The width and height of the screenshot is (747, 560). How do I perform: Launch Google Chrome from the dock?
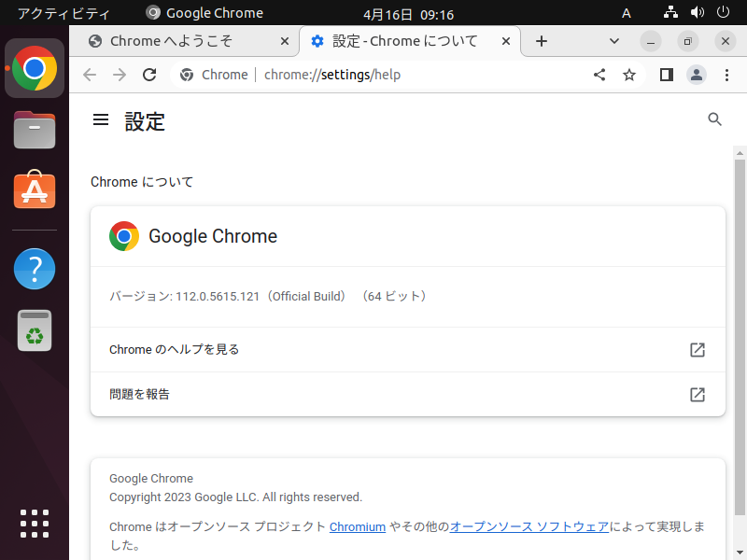[x=35, y=68]
